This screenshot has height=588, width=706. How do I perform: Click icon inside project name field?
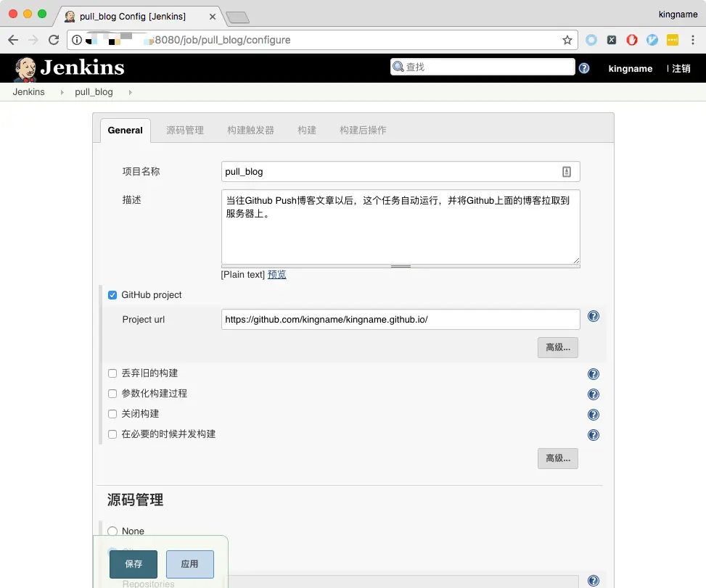click(567, 171)
